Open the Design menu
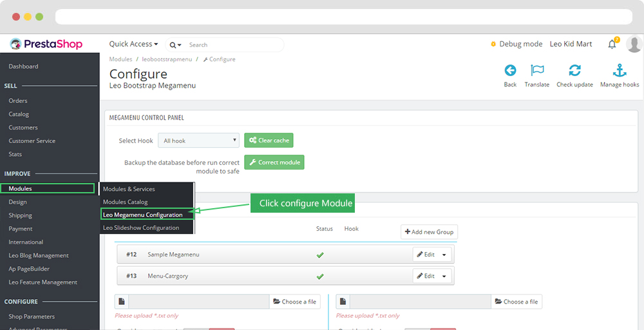The width and height of the screenshot is (644, 330). [17, 202]
